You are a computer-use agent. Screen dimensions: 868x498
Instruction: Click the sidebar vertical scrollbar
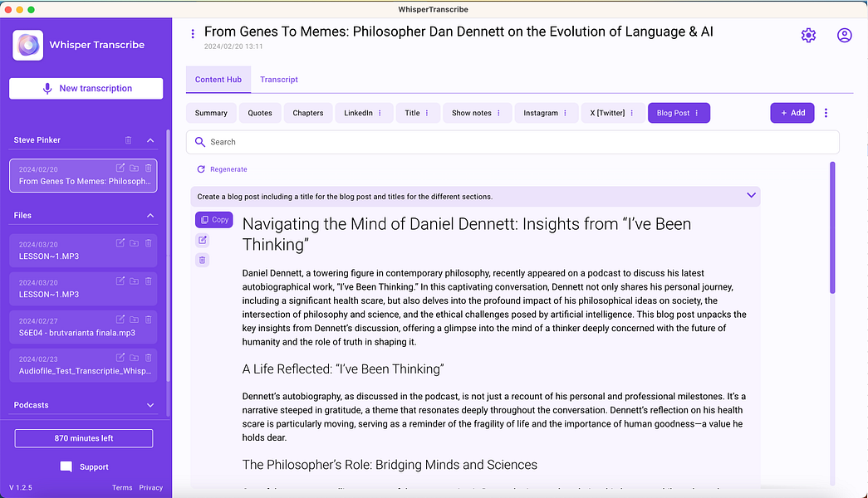(168, 256)
